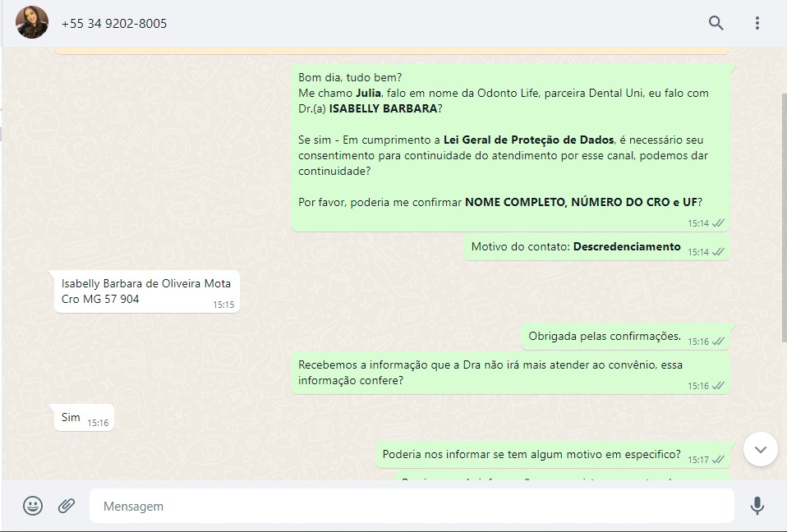Open the emoji picker
This screenshot has height=532, width=787.
click(33, 506)
